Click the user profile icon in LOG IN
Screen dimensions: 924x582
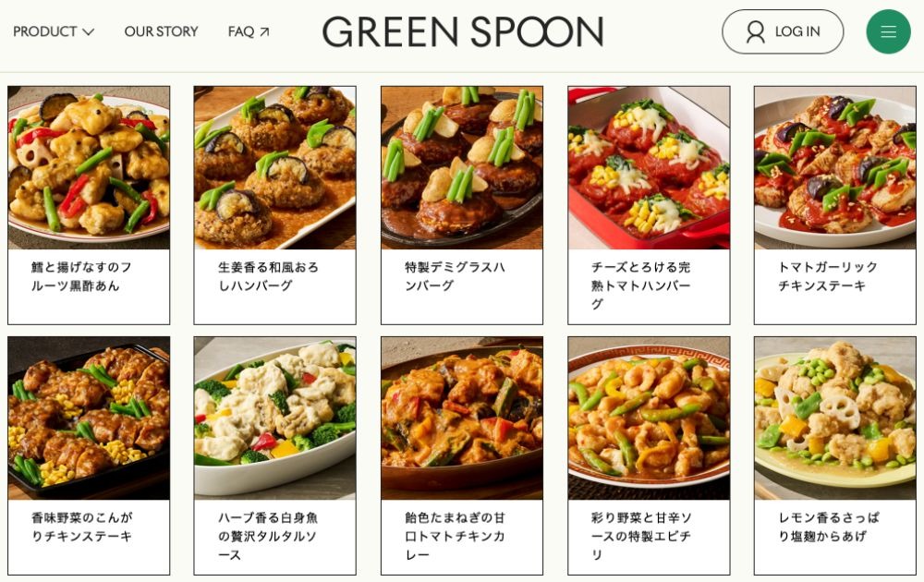pos(755,31)
